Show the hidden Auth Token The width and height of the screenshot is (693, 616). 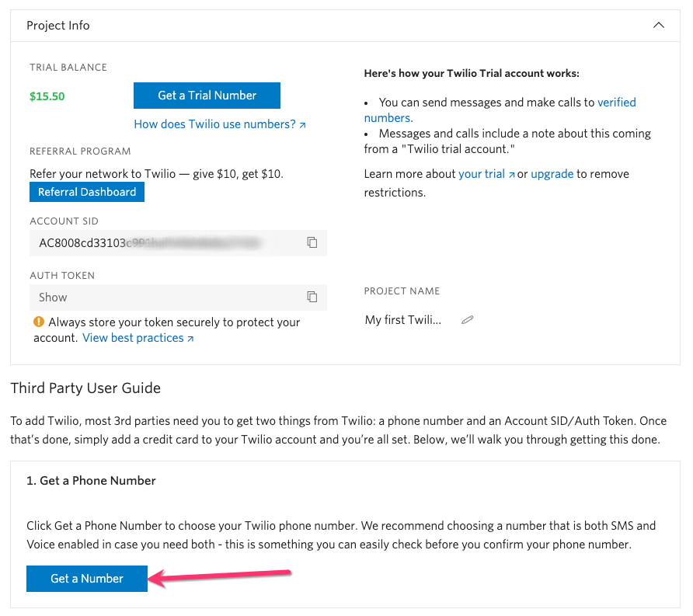pos(53,298)
